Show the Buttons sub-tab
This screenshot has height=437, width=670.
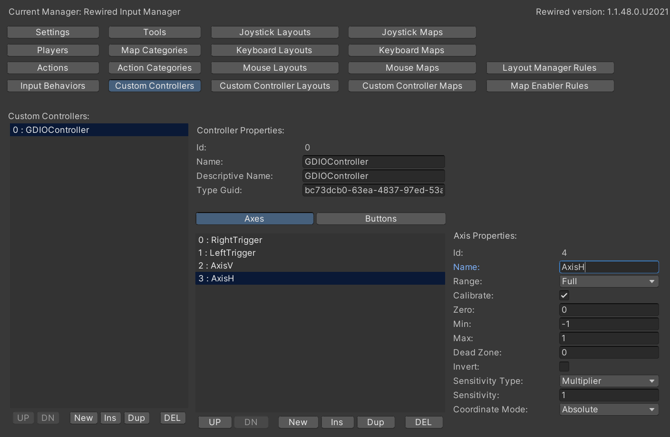pos(381,218)
